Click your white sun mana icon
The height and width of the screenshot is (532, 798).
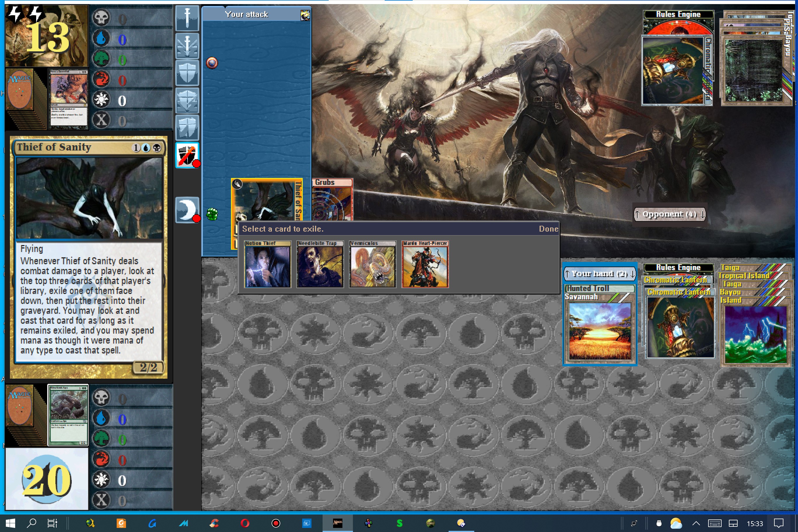pyautogui.click(x=101, y=479)
